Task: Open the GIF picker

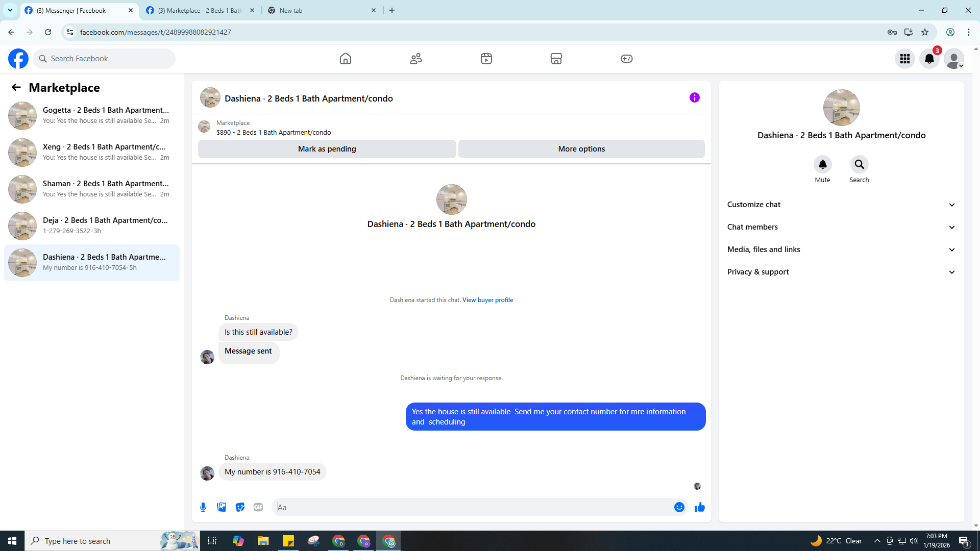Action: coord(258,507)
